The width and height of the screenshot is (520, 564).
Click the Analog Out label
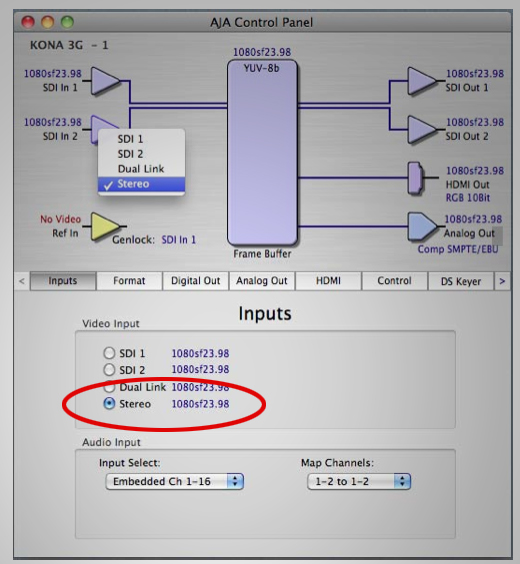pos(469,233)
